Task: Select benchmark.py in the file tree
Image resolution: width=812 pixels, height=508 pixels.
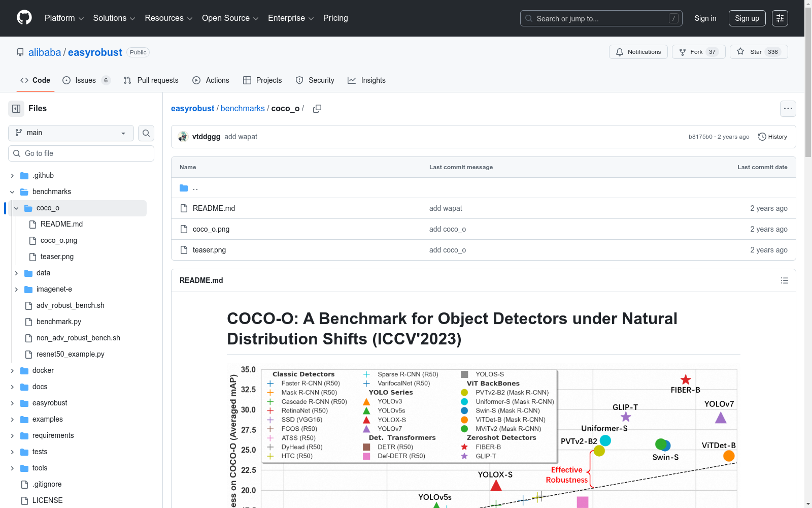Action: click(x=58, y=322)
